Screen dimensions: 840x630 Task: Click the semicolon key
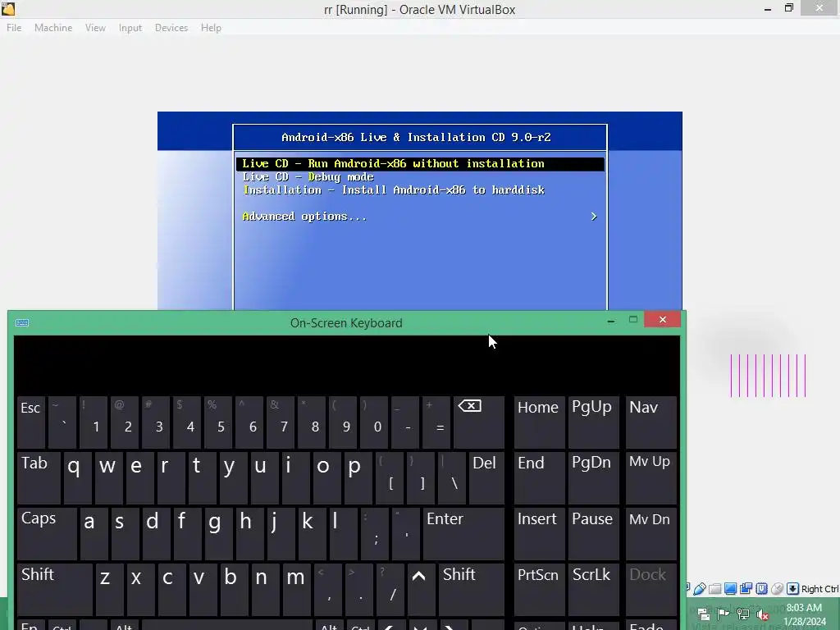[374, 533]
